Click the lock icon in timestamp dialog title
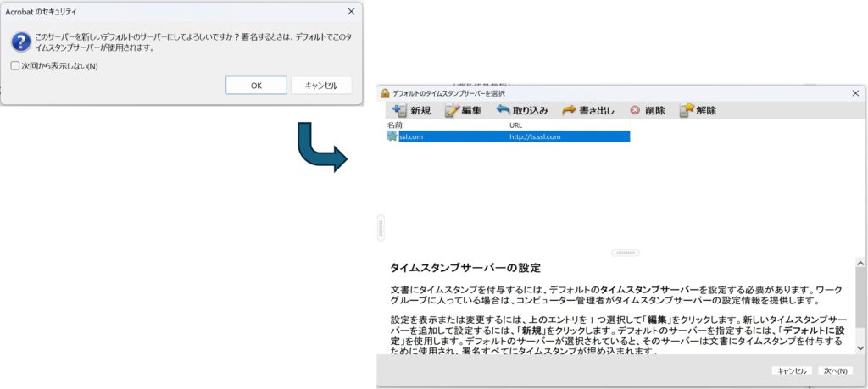The width and height of the screenshot is (868, 389). (385, 92)
